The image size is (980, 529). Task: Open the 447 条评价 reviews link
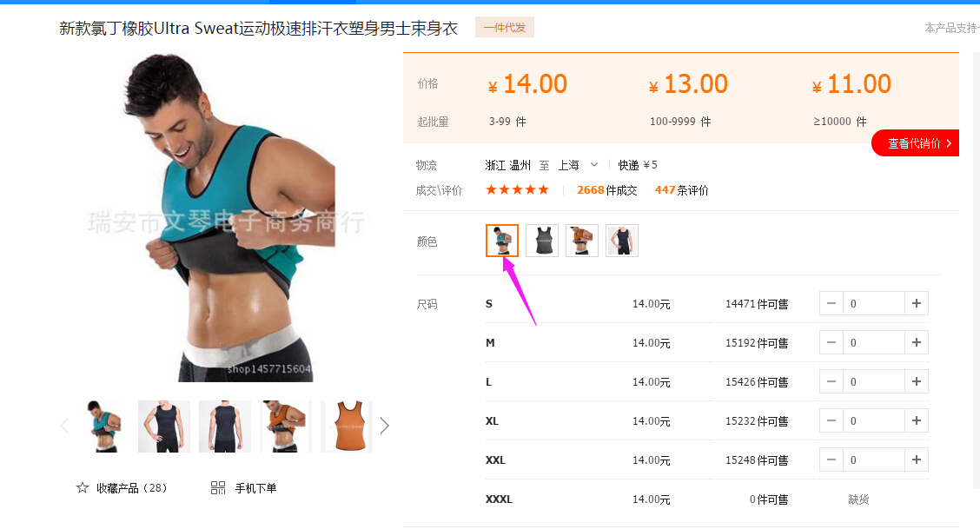tap(681, 190)
